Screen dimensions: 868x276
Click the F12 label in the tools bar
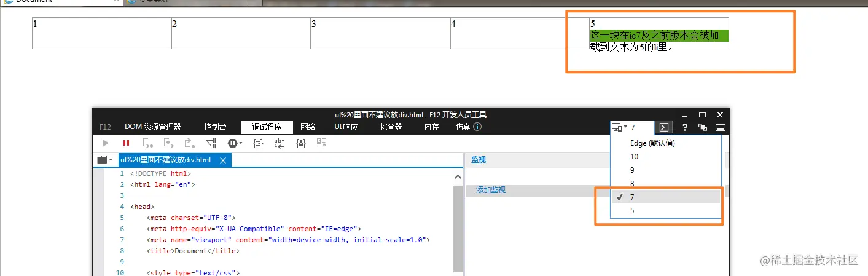pyautogui.click(x=105, y=127)
